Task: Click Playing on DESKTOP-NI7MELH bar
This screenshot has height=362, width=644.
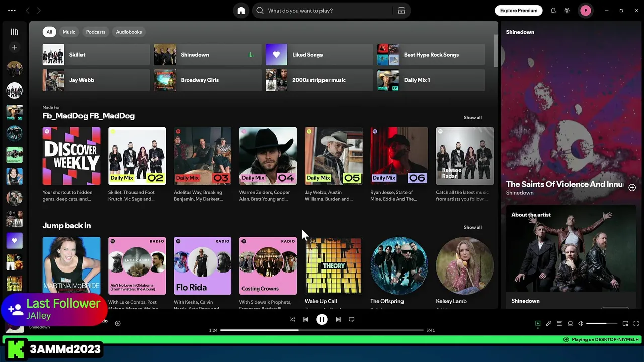Action: [322, 340]
